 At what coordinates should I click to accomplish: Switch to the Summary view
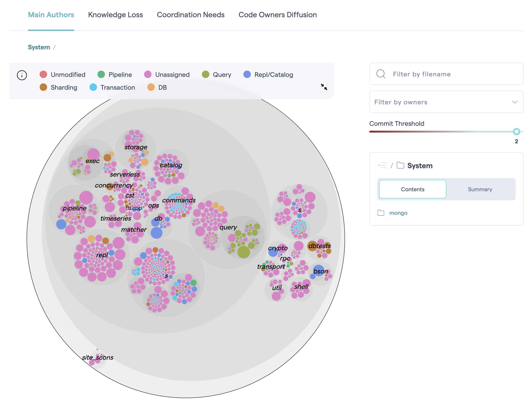tap(480, 189)
